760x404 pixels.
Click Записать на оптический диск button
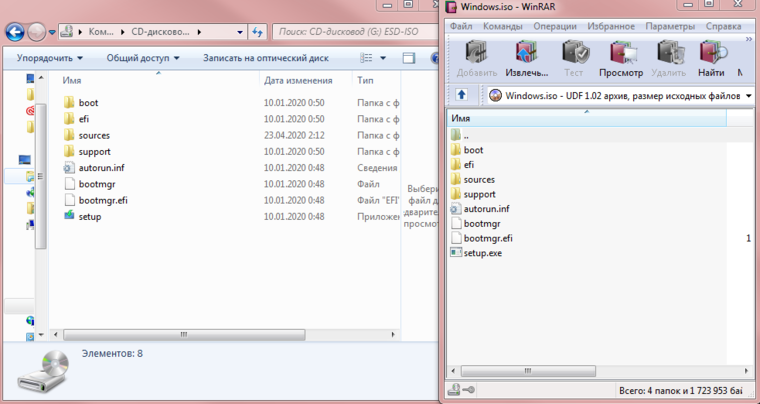tap(266, 58)
